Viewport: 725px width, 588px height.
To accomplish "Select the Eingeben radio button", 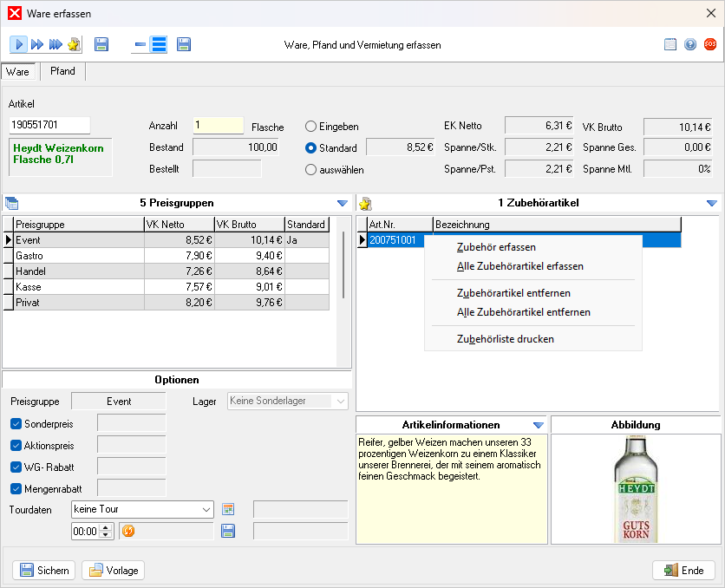I will pos(311,127).
